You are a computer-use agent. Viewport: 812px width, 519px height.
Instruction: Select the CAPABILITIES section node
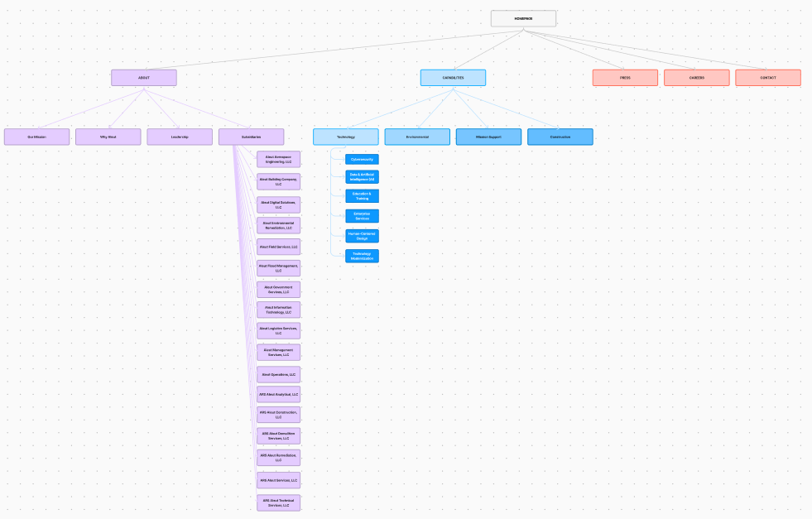pos(453,78)
